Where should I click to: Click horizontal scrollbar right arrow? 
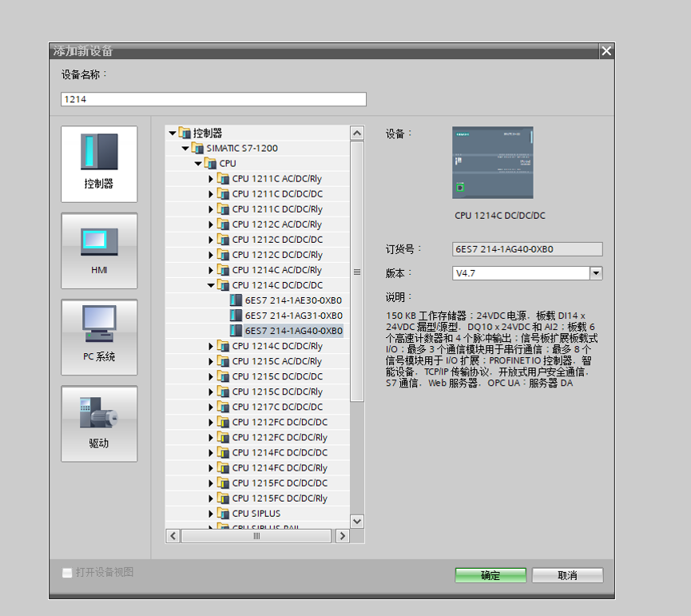(x=343, y=536)
